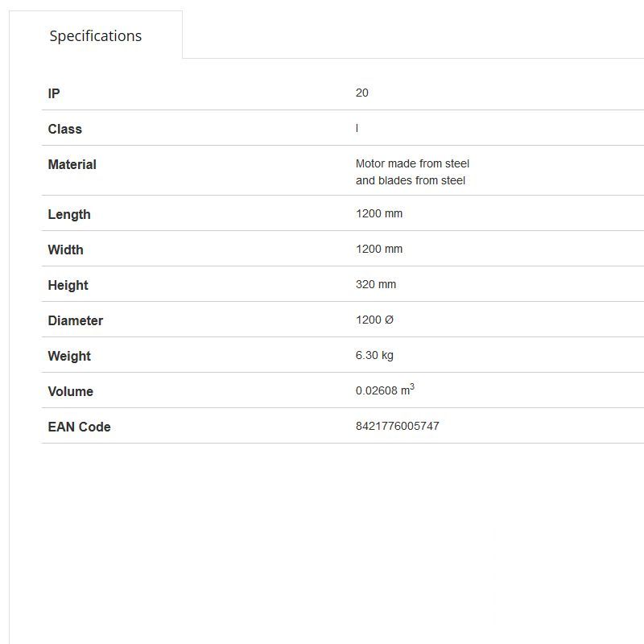Screen dimensions: 644x644
Task: Click 'Motor made from steel' text
Action: coord(412,163)
